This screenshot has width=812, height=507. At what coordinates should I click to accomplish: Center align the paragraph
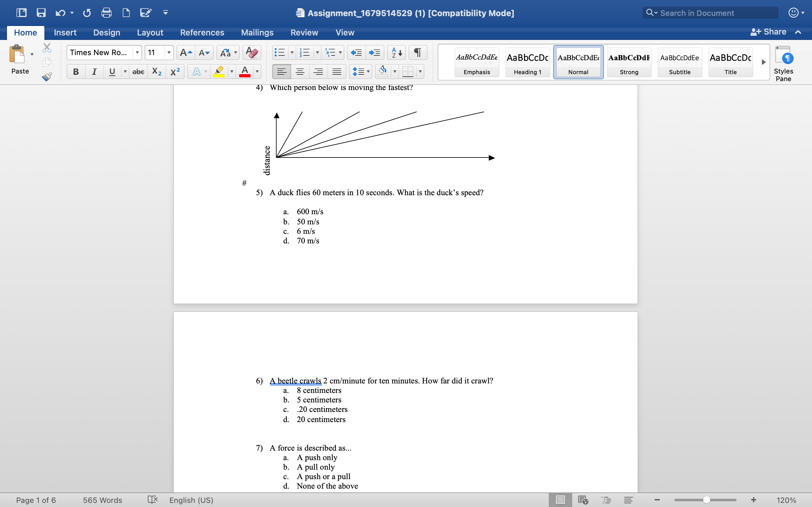(300, 71)
